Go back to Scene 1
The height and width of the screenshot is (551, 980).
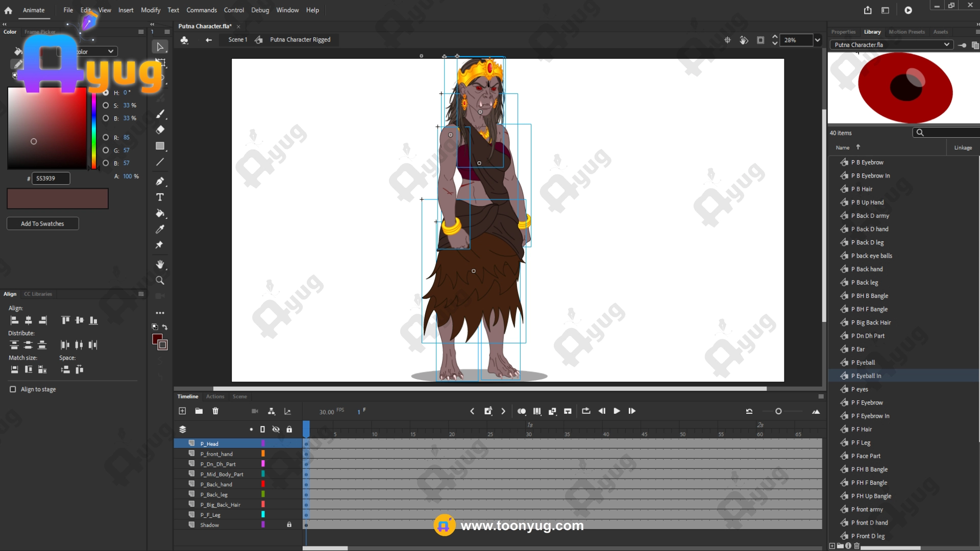click(x=237, y=40)
